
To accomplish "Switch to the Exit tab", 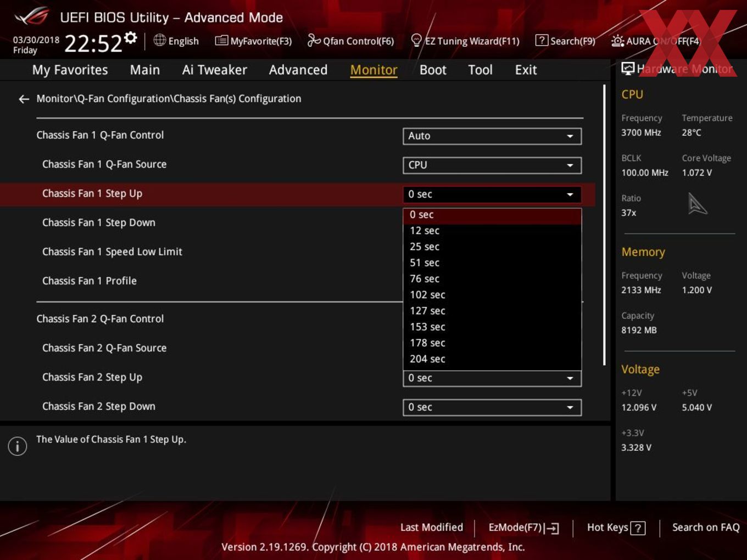I will (526, 70).
